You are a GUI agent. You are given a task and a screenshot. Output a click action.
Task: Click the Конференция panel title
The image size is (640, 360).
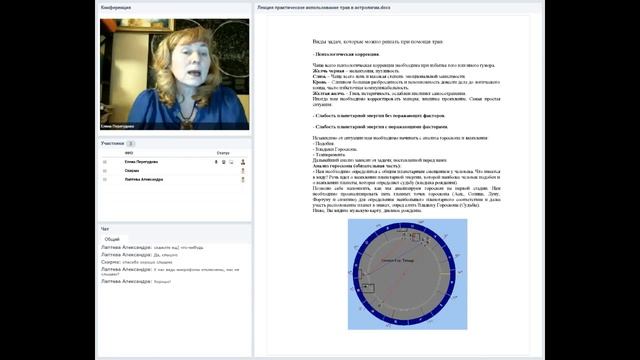pyautogui.click(x=116, y=7)
